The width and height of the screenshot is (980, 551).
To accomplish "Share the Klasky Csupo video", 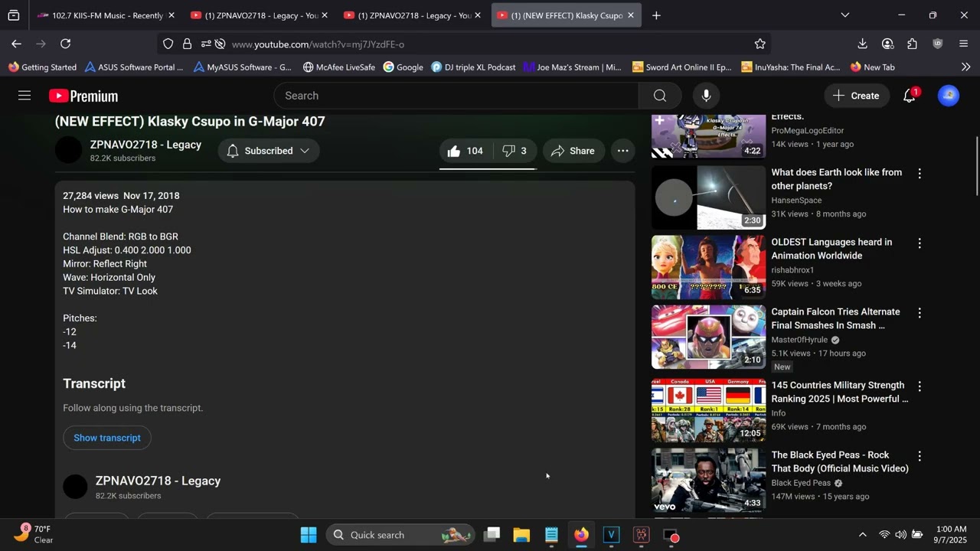I will click(x=573, y=151).
